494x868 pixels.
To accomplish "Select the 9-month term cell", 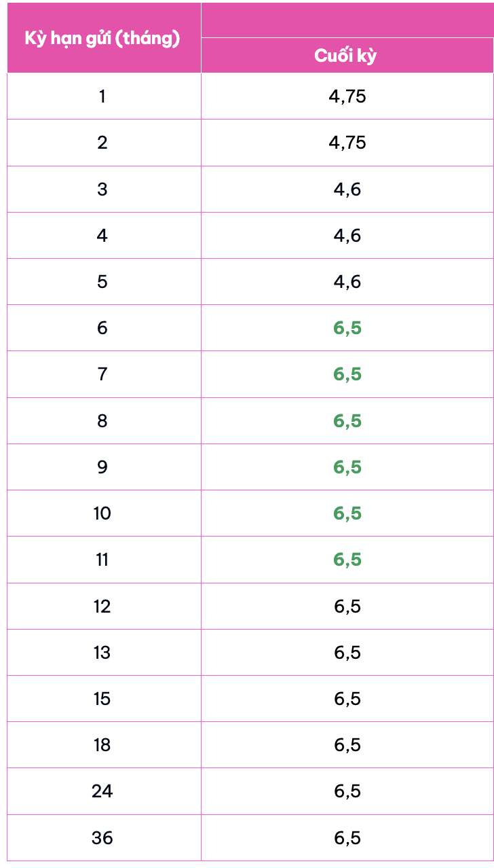I will (102, 467).
